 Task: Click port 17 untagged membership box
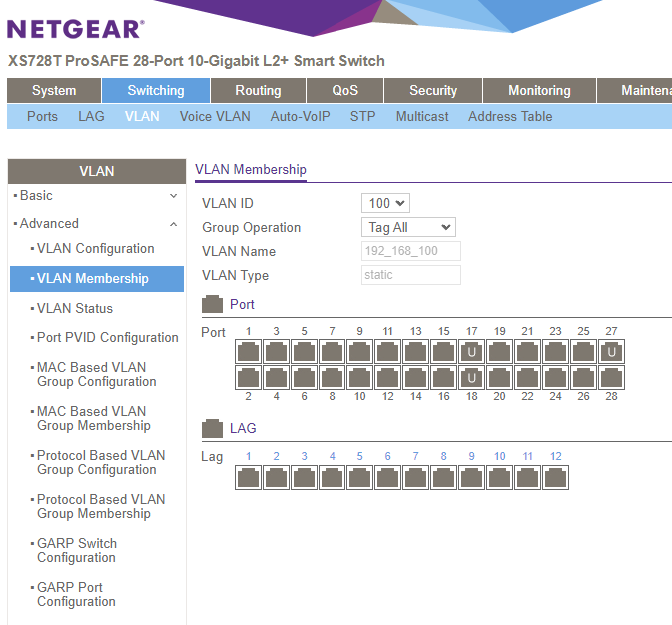[x=472, y=352]
